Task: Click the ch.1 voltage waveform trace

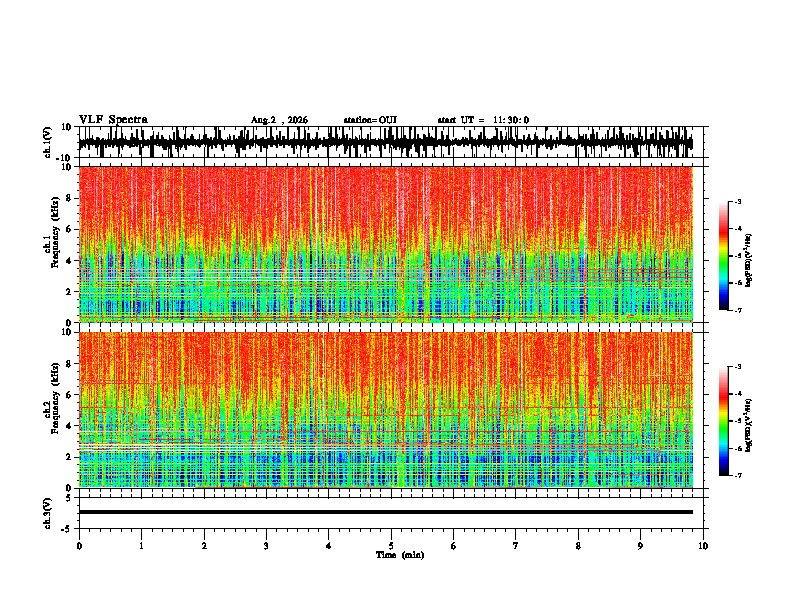Action: [385, 142]
